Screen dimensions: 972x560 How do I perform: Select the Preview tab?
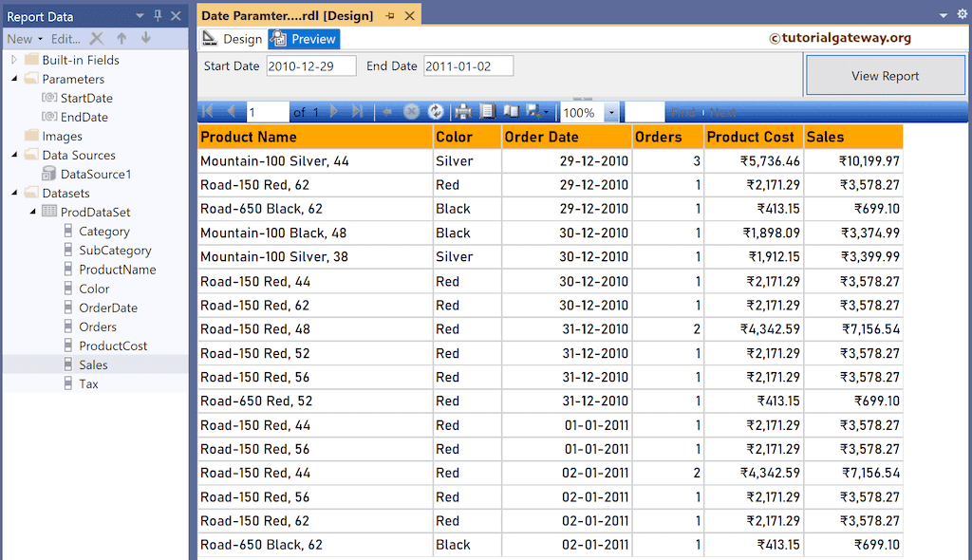[x=303, y=39]
